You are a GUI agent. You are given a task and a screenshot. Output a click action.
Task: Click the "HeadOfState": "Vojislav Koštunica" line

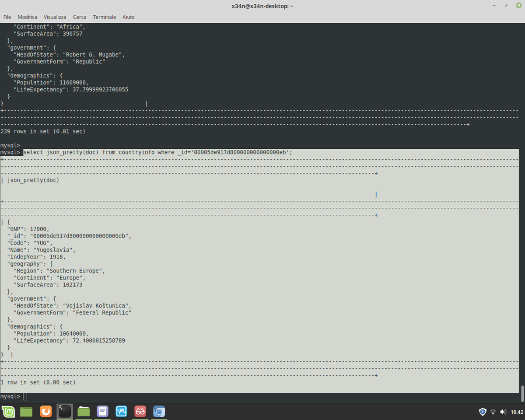72,306
